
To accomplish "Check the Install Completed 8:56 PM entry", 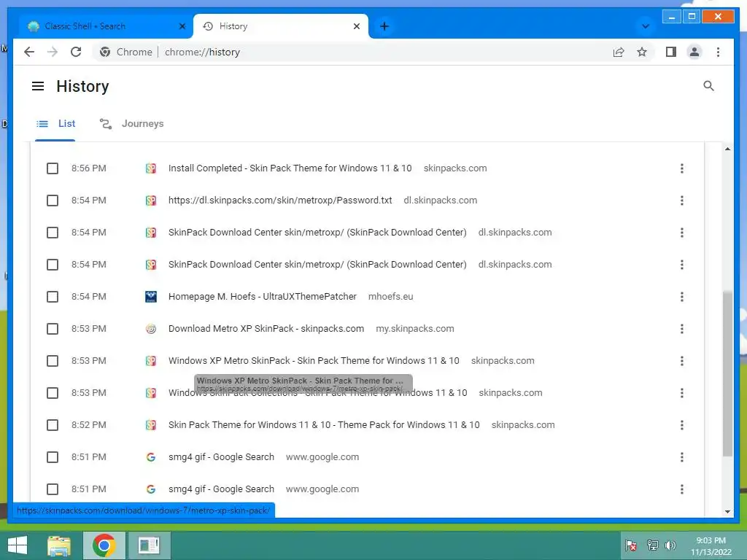I will point(53,168).
